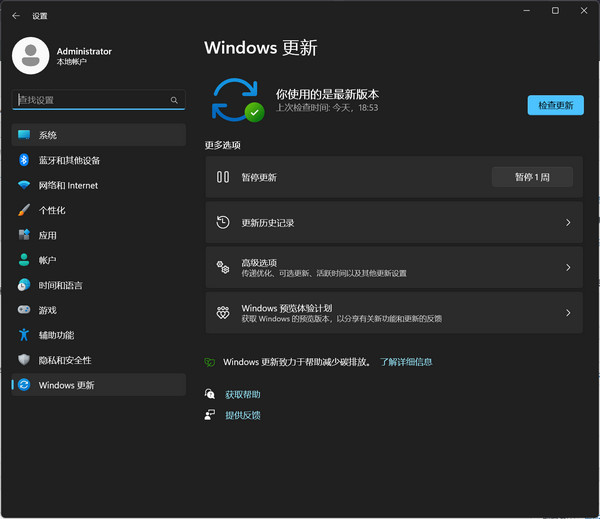Click 暂停 1 周 to pause updates
Screen dimensions: 600x519
[x=532, y=177]
